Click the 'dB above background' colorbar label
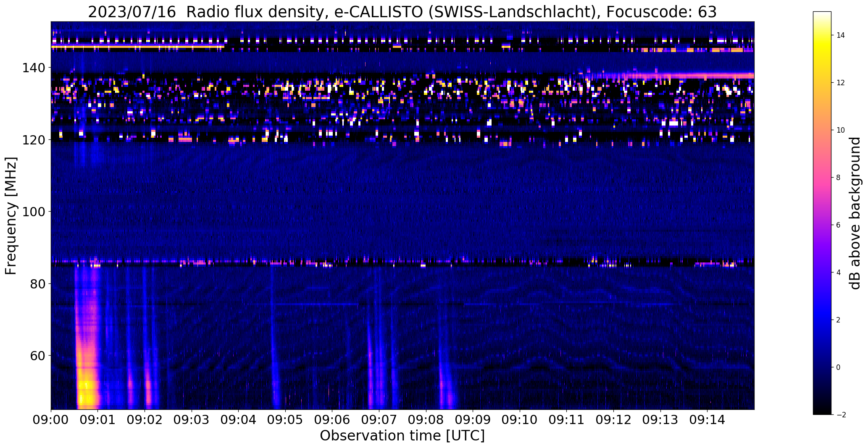868x448 pixels. pyautogui.click(x=855, y=213)
